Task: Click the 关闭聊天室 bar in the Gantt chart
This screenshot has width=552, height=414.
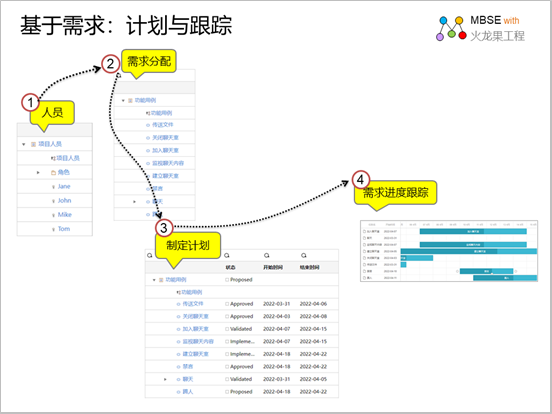Action: click(x=417, y=258)
